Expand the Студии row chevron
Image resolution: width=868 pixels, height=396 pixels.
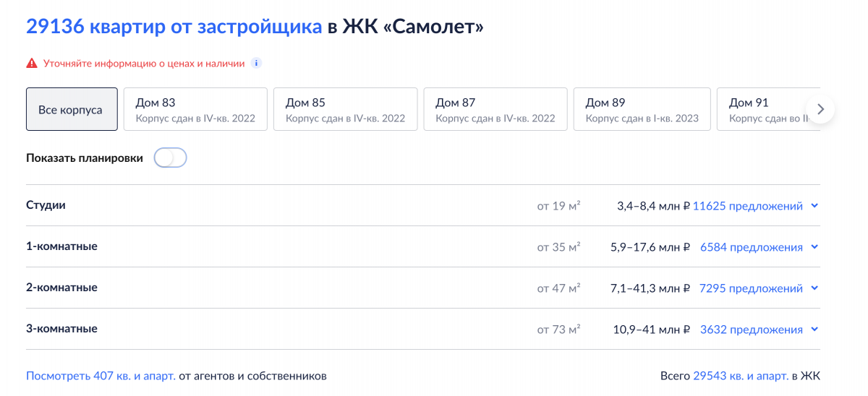point(814,206)
